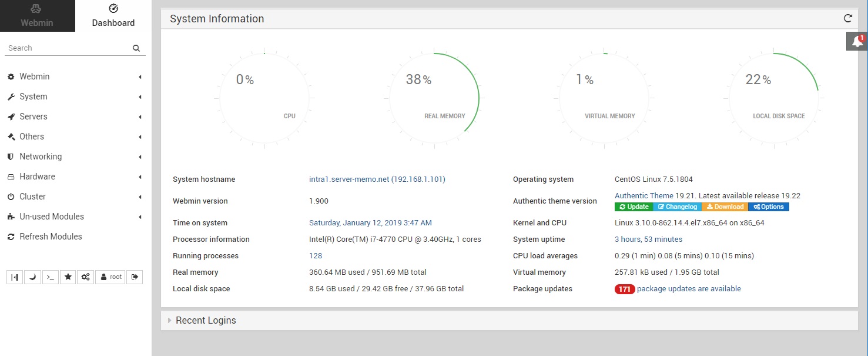Click the CPU usage gauge
The image size is (868, 356).
(264, 99)
